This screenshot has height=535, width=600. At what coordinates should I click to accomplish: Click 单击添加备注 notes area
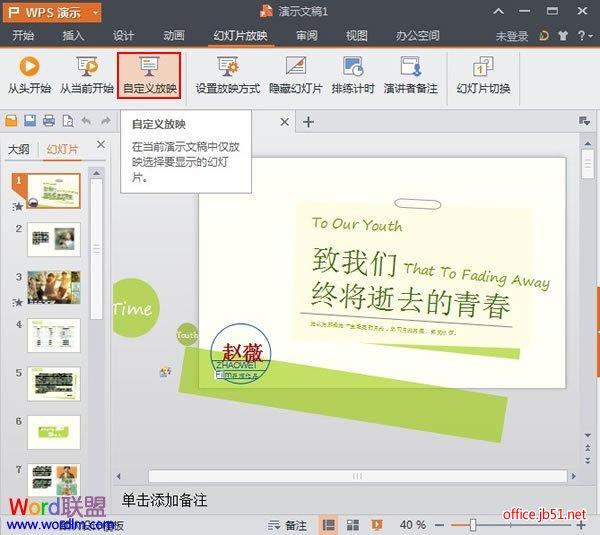click(165, 499)
